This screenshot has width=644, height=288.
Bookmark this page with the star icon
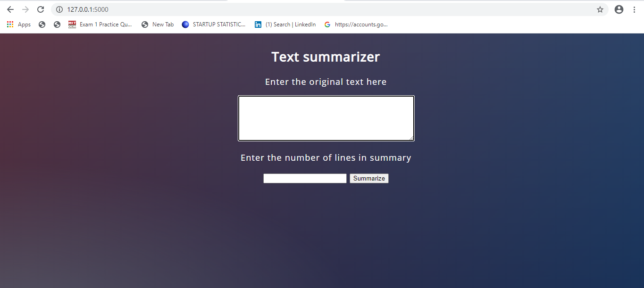(x=600, y=9)
